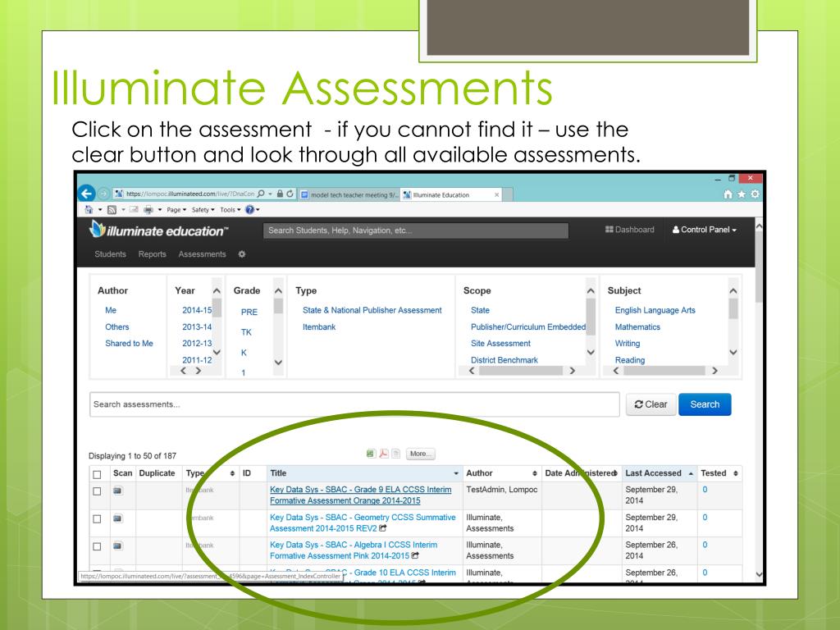Open the Safety dropdown menu

pyautogui.click(x=203, y=210)
